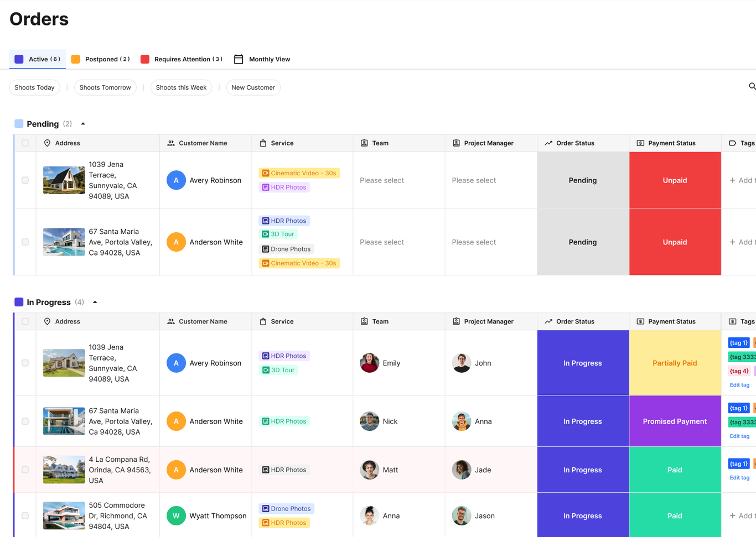Collapse the Pending group
Screen dimensions: 756x537
tap(83, 124)
